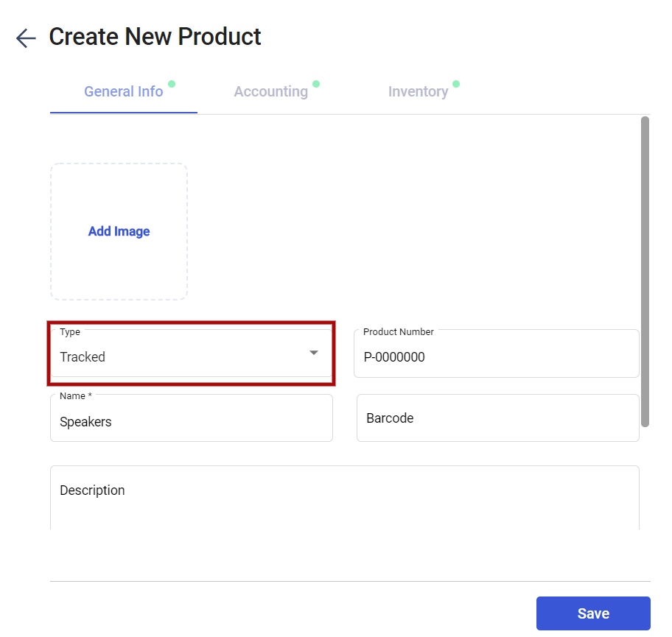Click the green dot beside General Info
The image size is (672, 637).
coord(172,83)
